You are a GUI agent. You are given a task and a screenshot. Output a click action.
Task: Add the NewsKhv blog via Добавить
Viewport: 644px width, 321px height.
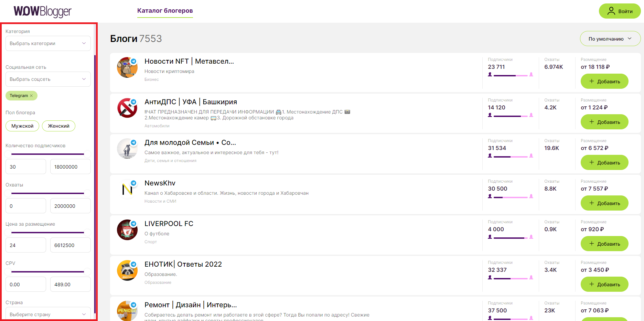604,203
